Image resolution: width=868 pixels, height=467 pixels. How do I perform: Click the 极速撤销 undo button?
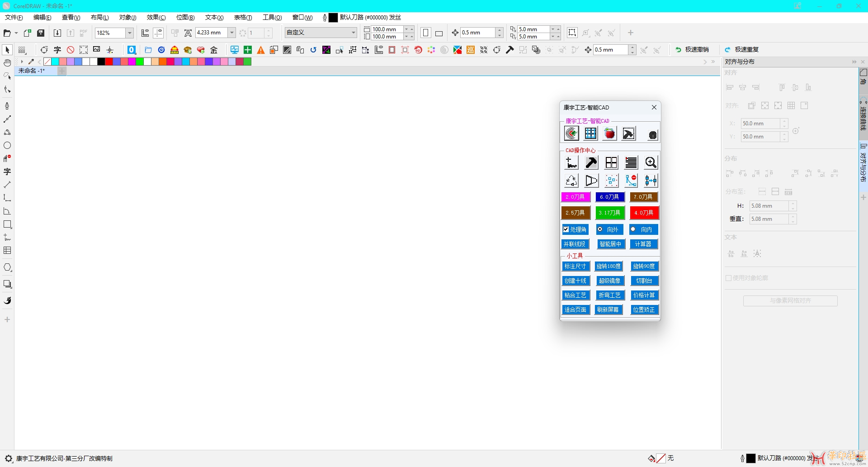coord(692,50)
